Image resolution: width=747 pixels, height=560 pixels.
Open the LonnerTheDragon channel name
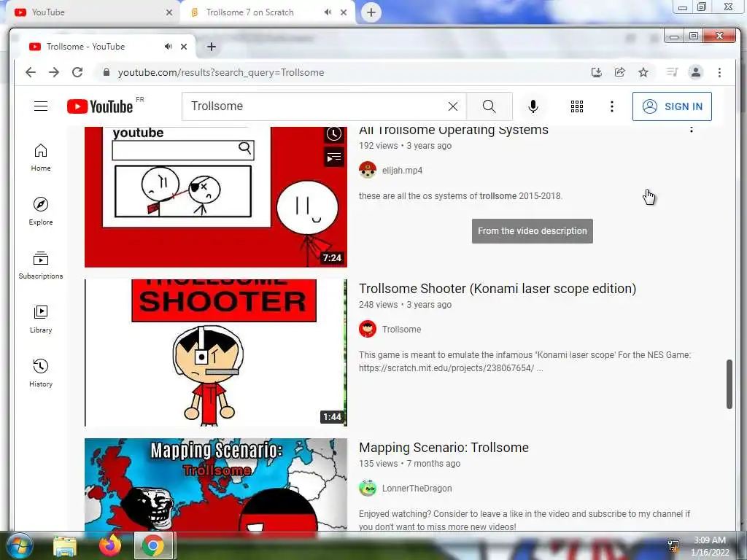point(417,489)
